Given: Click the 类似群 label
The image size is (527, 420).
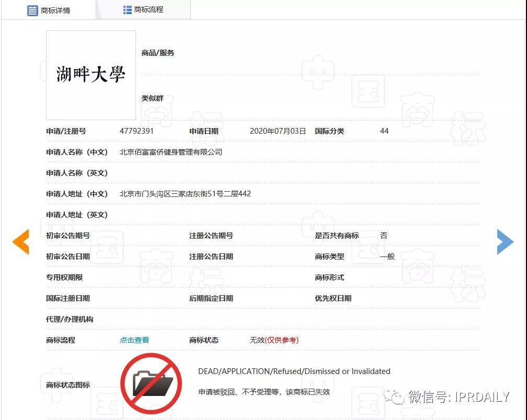Looking at the screenshot, I should (x=152, y=98).
